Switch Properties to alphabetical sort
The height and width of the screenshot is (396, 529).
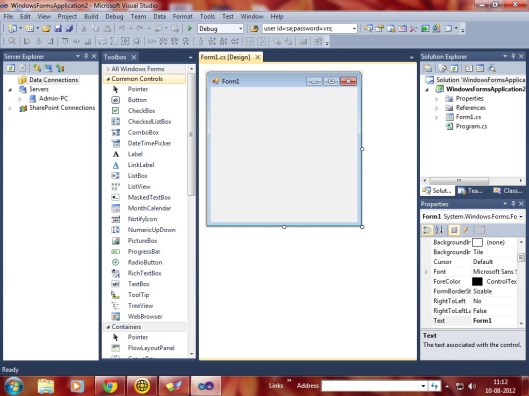pos(439,230)
